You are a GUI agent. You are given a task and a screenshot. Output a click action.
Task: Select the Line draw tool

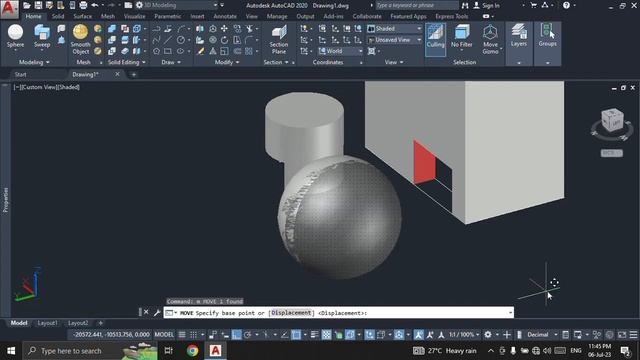168,40
